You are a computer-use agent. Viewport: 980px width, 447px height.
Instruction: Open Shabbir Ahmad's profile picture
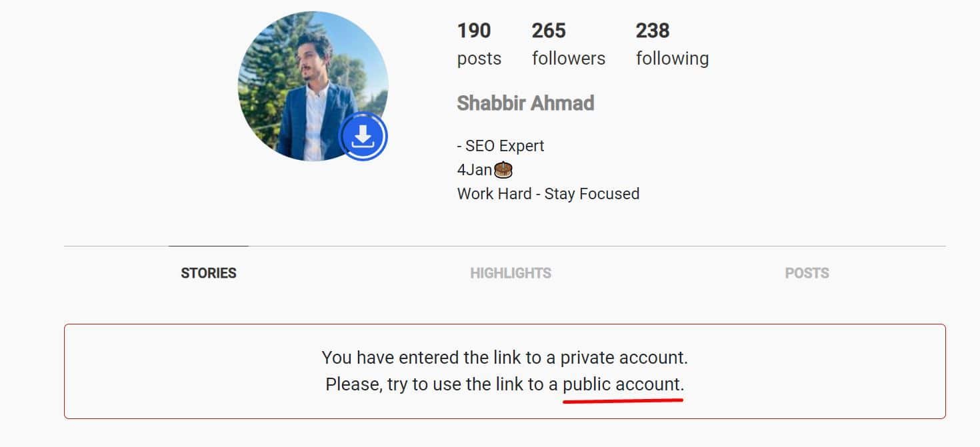(313, 86)
